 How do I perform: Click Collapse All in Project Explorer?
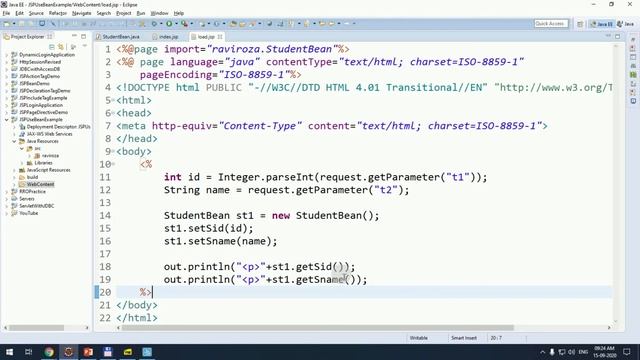(51, 47)
